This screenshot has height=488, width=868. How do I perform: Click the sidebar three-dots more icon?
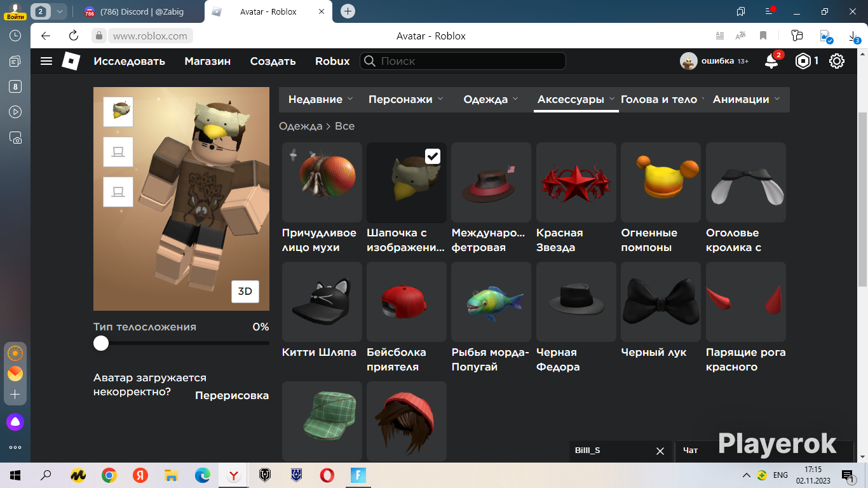point(15,447)
